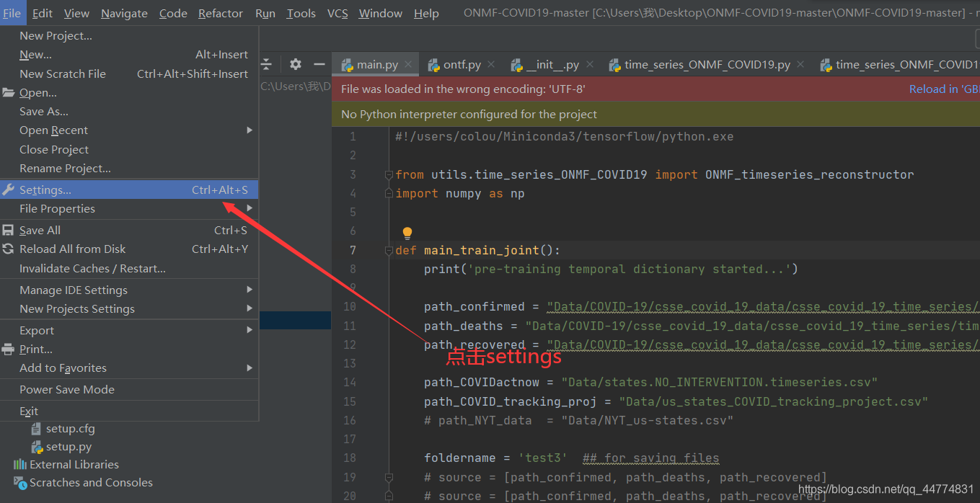
Task: Click the line 7 gutter number
Action: click(352, 250)
